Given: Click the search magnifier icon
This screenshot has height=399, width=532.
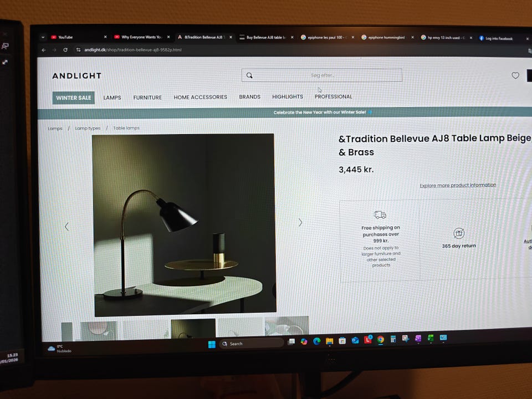Looking at the screenshot, I should pos(249,75).
